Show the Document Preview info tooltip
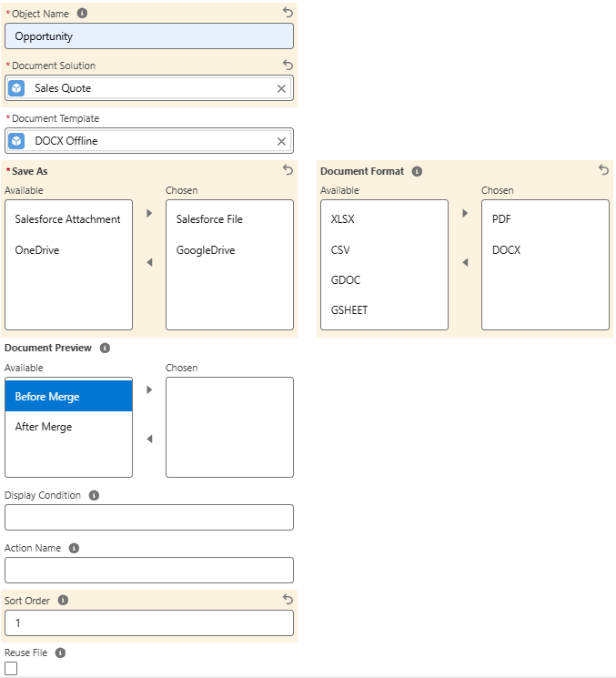The width and height of the screenshot is (616, 678). click(106, 349)
